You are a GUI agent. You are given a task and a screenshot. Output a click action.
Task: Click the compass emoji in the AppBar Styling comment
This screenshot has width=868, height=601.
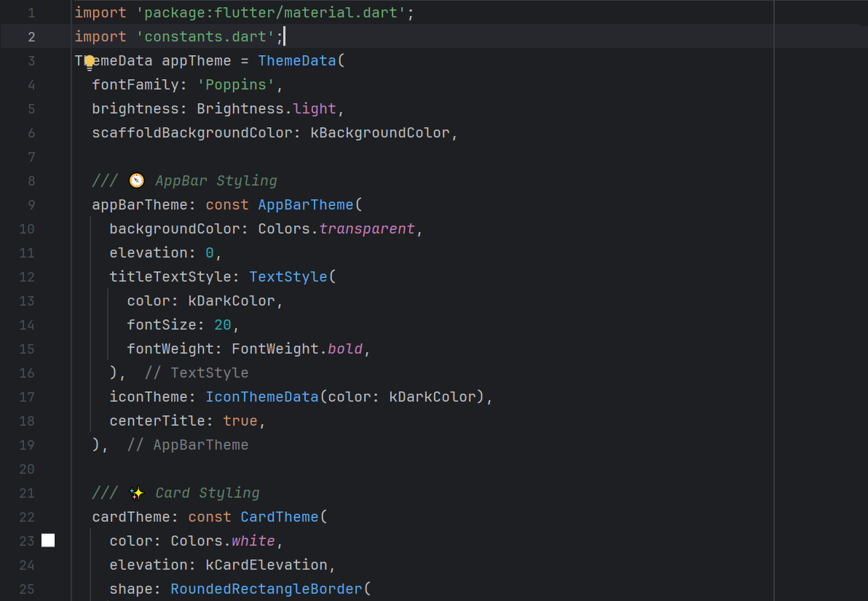[136, 180]
